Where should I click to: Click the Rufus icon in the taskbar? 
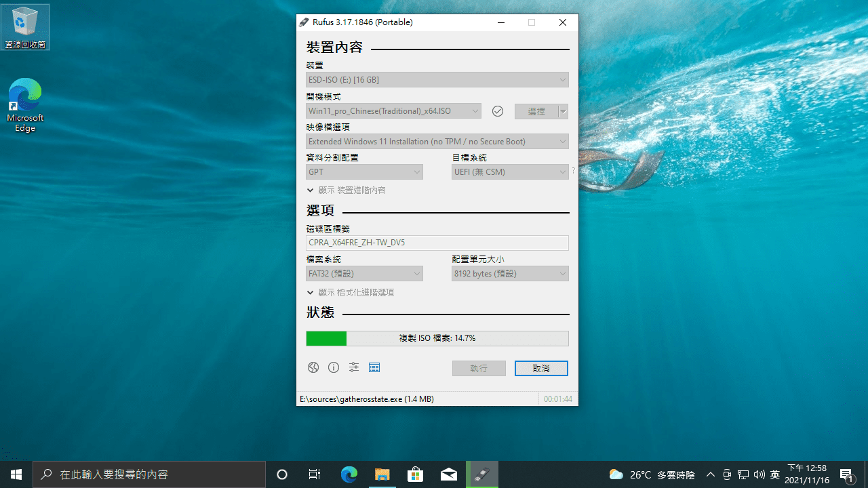(482, 474)
